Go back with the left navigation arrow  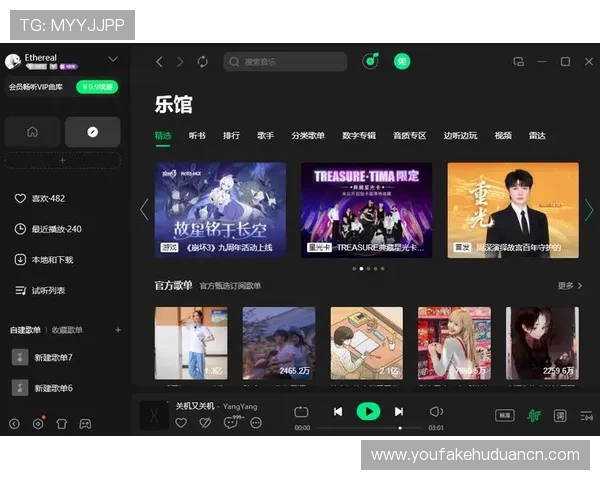pyautogui.click(x=159, y=62)
